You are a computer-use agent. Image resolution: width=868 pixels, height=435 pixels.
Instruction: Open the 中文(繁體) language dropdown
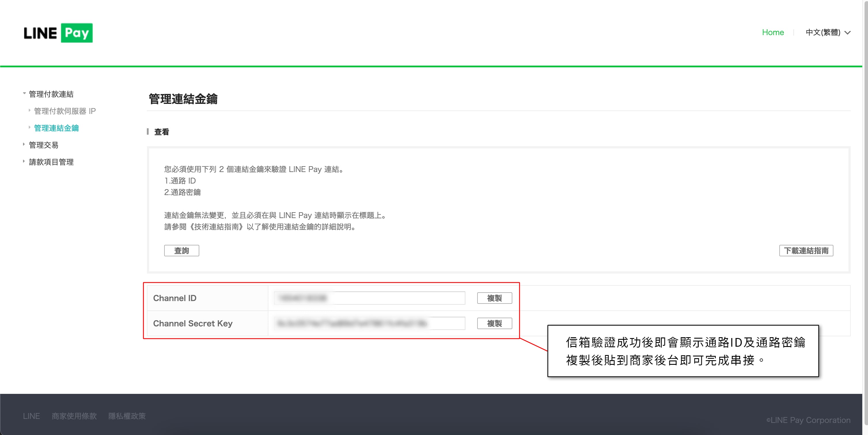point(828,32)
